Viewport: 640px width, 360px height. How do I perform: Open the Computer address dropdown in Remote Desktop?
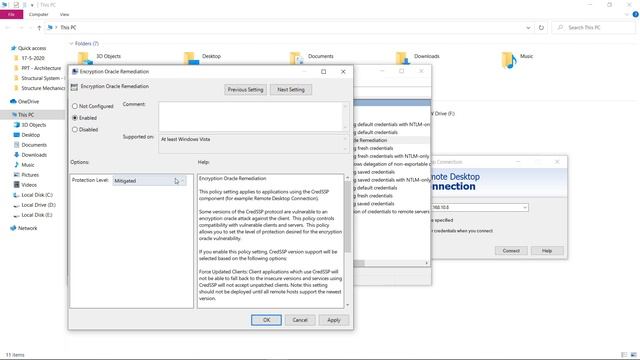(x=524, y=208)
